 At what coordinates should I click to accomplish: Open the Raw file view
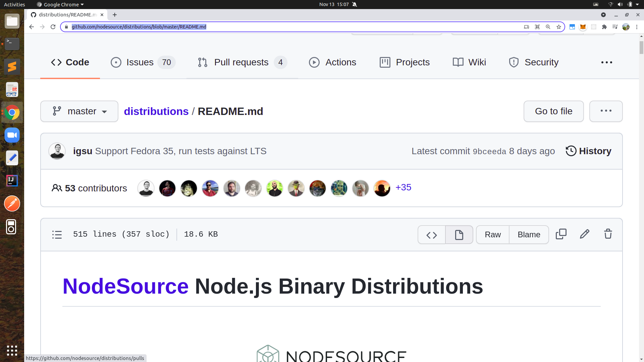(492, 235)
